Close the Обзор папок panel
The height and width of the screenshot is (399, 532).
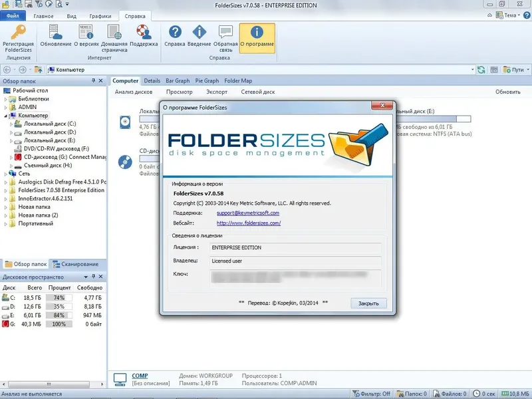[x=101, y=80]
